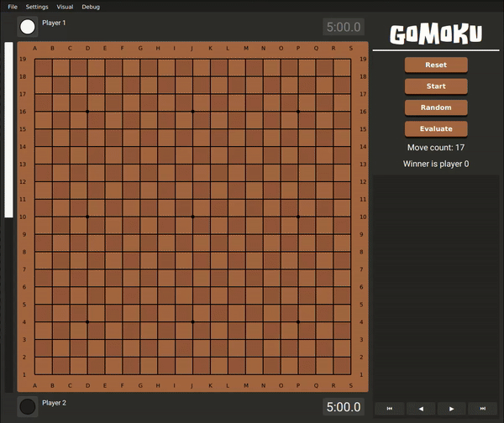Run Evaluate on the board

coord(436,129)
